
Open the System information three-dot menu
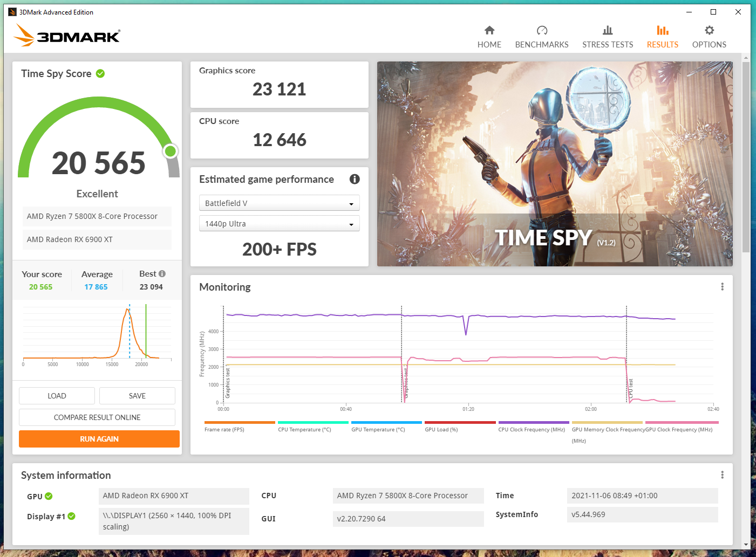(x=722, y=475)
